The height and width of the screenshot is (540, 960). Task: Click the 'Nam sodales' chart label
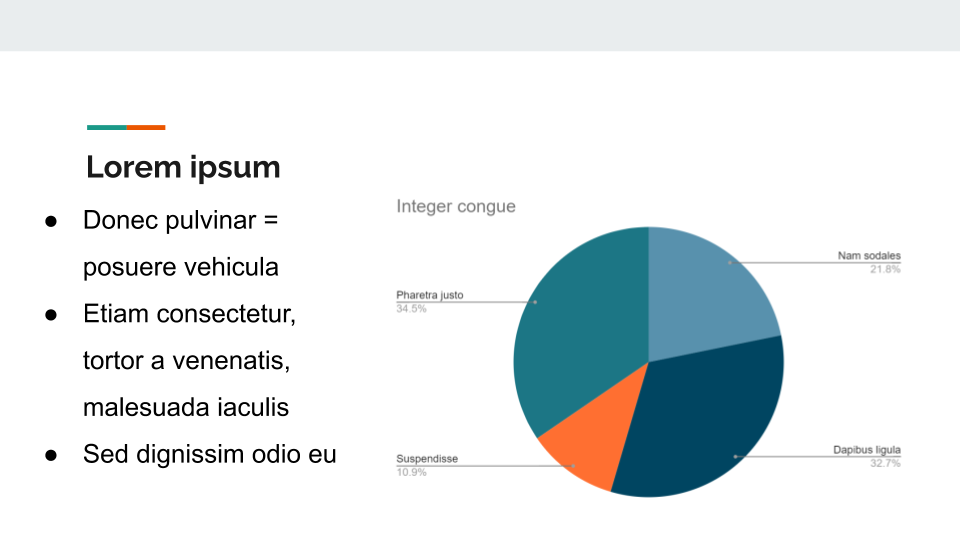pos(869,255)
